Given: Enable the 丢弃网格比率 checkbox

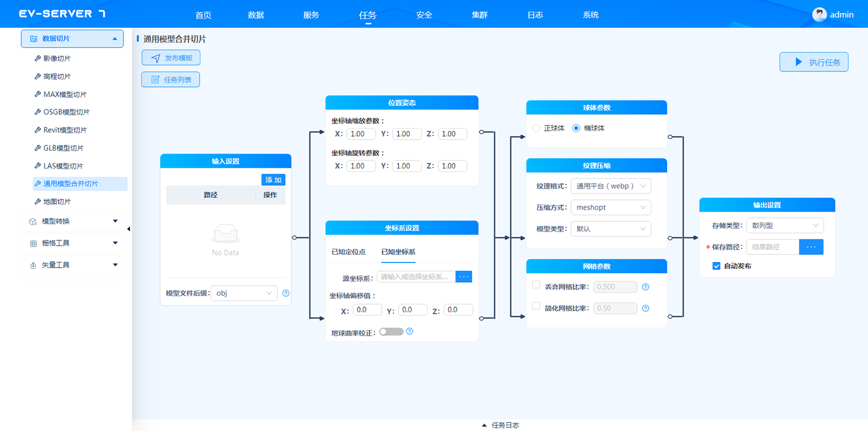Looking at the screenshot, I should point(536,285).
